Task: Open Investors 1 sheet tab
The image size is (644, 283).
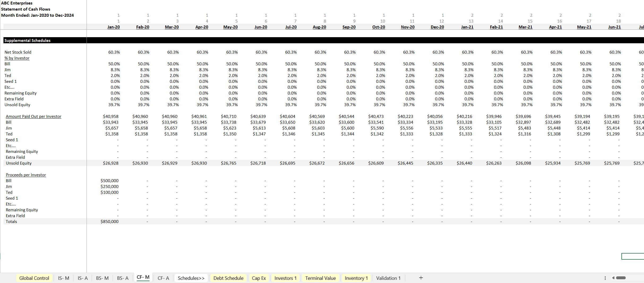Action: click(285, 278)
